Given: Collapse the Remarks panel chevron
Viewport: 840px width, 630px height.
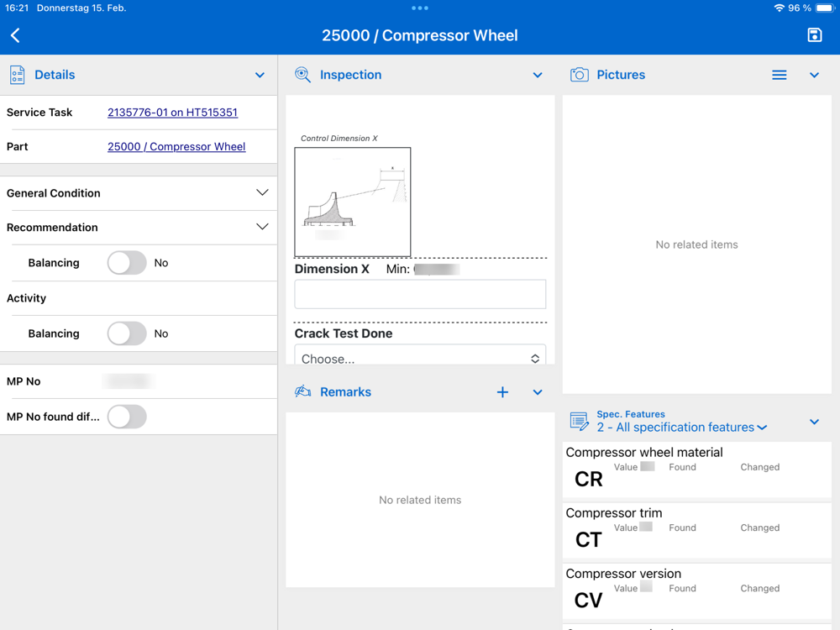Looking at the screenshot, I should tap(538, 392).
